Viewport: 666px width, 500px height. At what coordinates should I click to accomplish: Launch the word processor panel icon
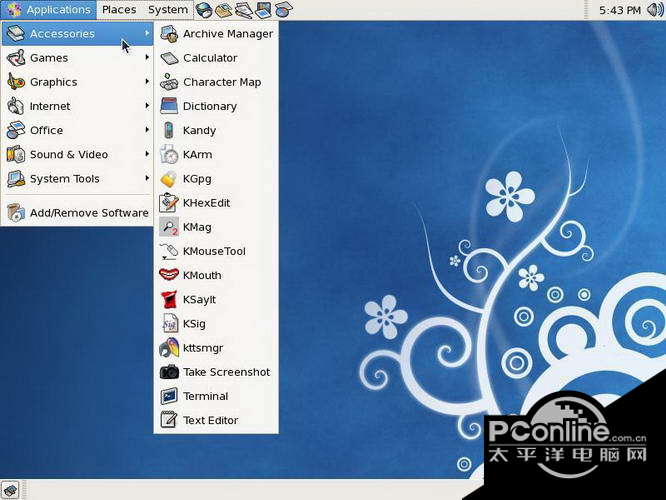pyautogui.click(x=243, y=10)
